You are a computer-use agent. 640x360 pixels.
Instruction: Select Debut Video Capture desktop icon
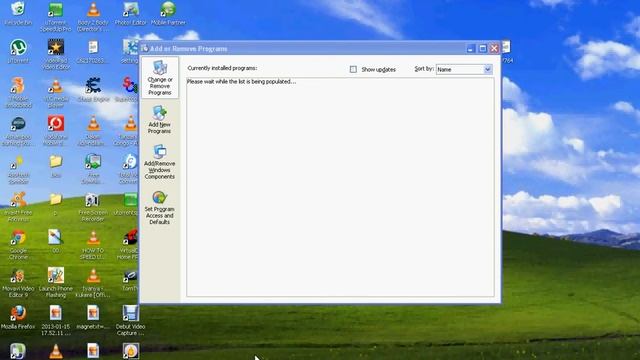tap(131, 320)
